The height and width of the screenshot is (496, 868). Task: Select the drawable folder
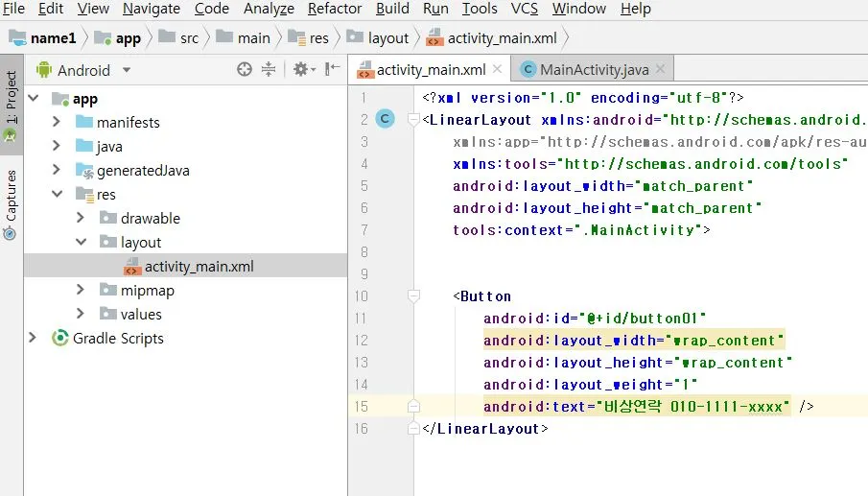click(139, 219)
